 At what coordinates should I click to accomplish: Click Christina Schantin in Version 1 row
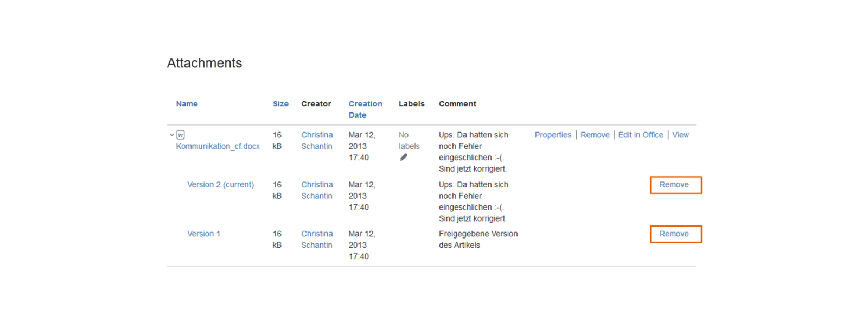317,239
